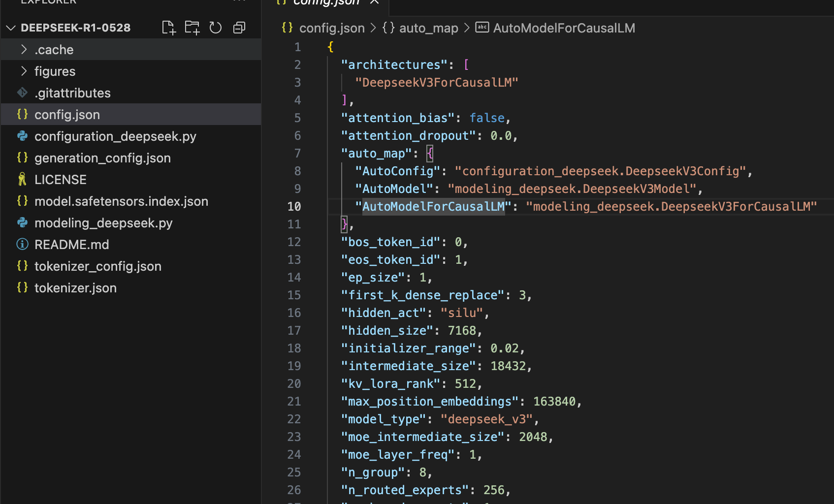This screenshot has width=834, height=504.
Task: Click AutoModelForCausalLM breadcrumb segment
Action: [x=564, y=28]
